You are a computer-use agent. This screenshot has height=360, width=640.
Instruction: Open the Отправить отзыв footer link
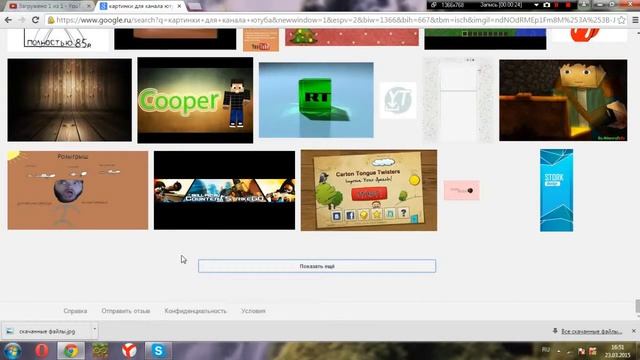(126, 311)
